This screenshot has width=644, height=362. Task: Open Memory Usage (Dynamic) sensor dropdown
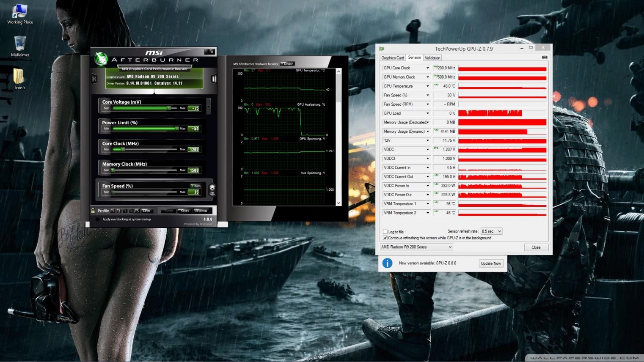[x=427, y=132]
